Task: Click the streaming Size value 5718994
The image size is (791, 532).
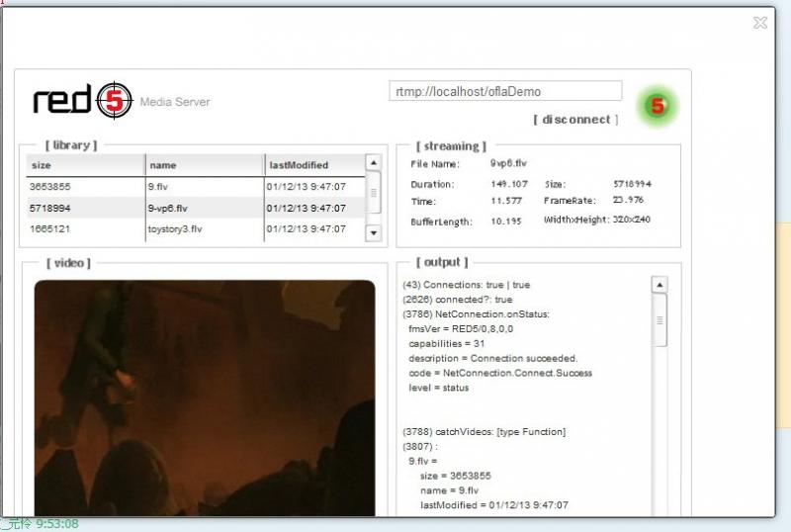Action: click(x=632, y=184)
